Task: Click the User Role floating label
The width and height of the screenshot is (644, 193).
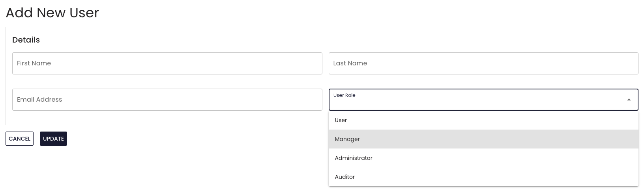Action: [344, 95]
